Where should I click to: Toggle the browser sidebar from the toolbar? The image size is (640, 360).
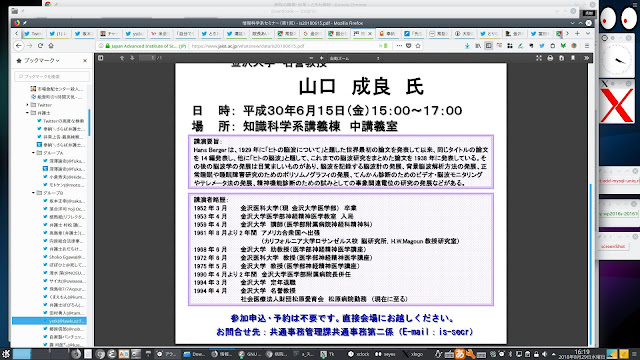[489, 46]
